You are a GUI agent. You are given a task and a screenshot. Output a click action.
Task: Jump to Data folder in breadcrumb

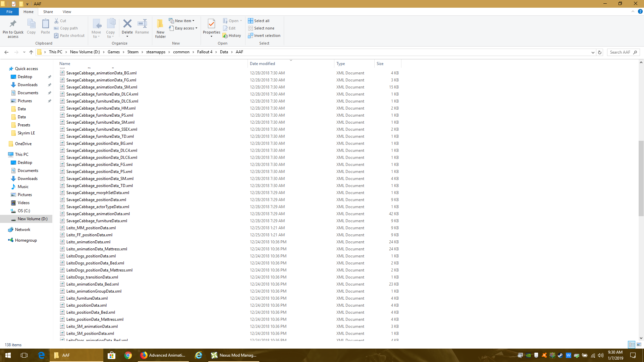click(224, 52)
